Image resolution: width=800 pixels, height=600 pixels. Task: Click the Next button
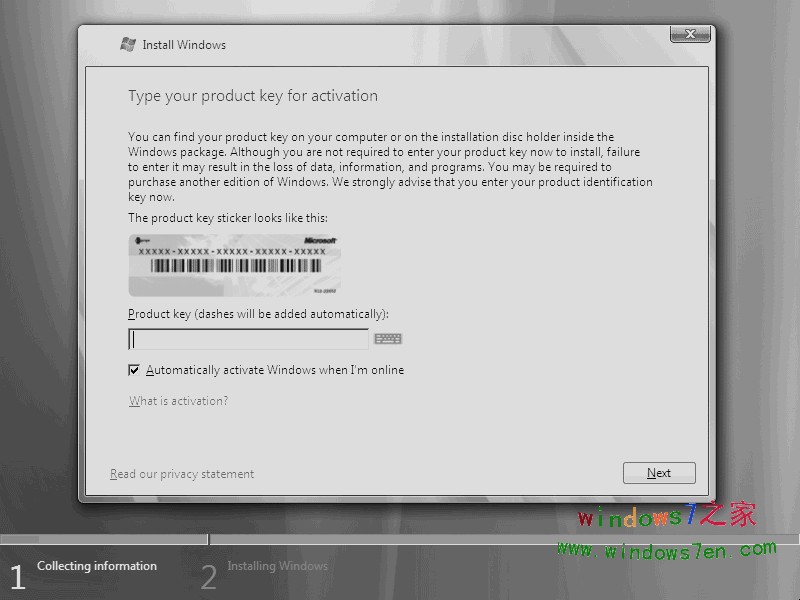coord(659,473)
